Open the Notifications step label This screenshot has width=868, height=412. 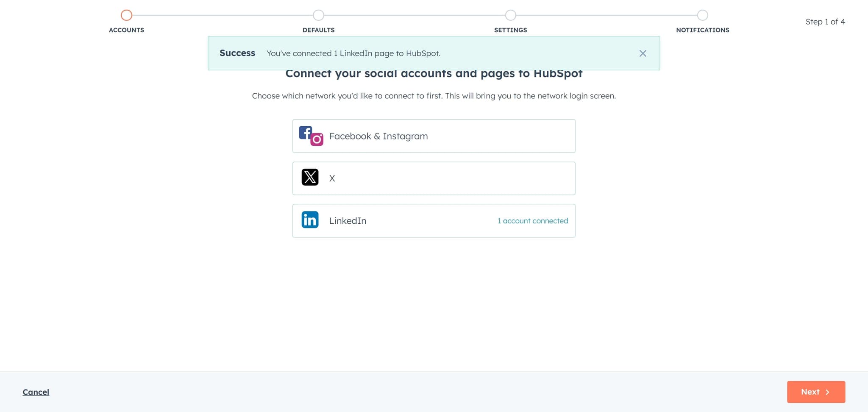click(x=702, y=30)
